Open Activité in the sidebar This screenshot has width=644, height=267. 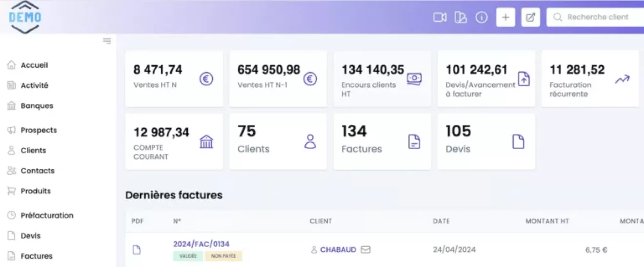35,85
